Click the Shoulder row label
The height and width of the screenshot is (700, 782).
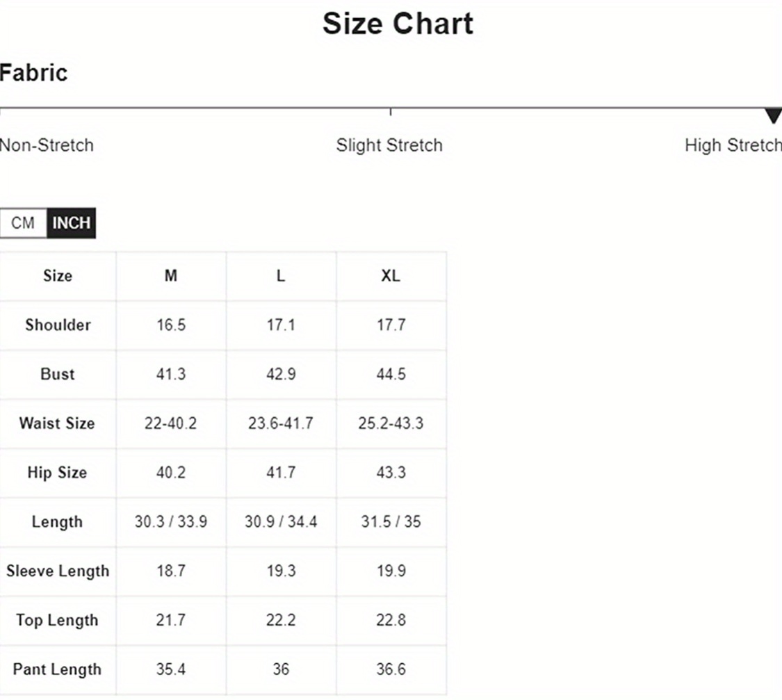(58, 325)
